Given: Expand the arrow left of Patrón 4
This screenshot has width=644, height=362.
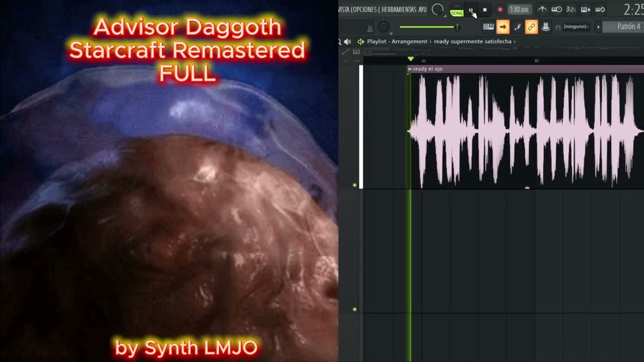Looking at the screenshot, I should pyautogui.click(x=598, y=27).
